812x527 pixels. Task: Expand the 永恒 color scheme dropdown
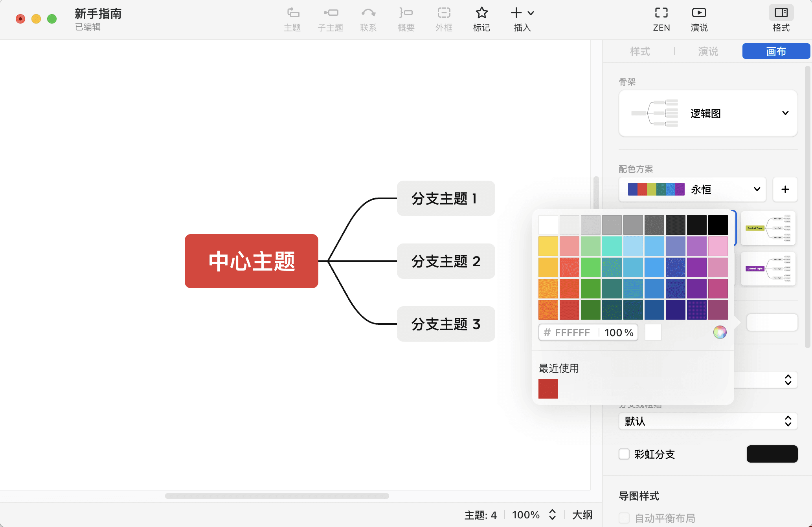click(757, 189)
